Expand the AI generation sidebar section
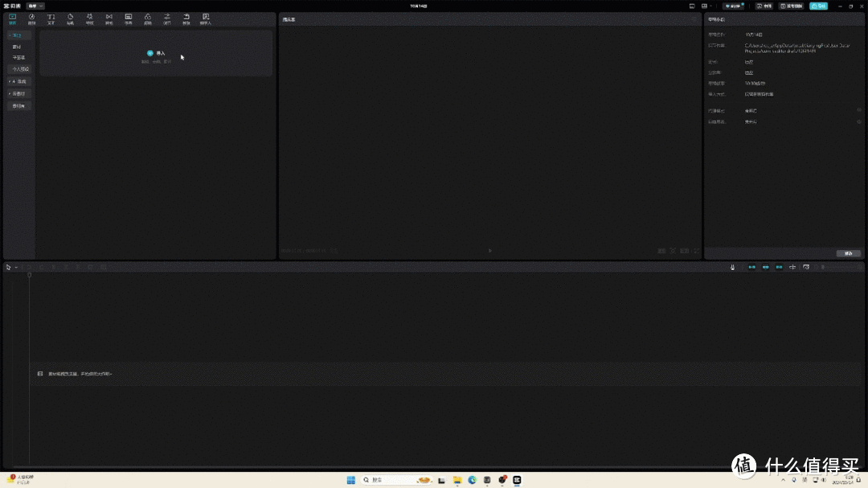 tap(19, 81)
